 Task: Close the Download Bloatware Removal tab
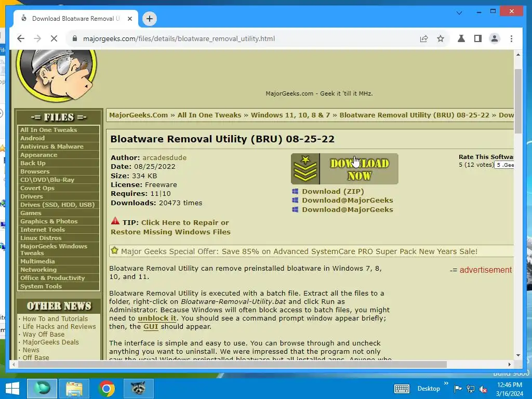point(129,19)
